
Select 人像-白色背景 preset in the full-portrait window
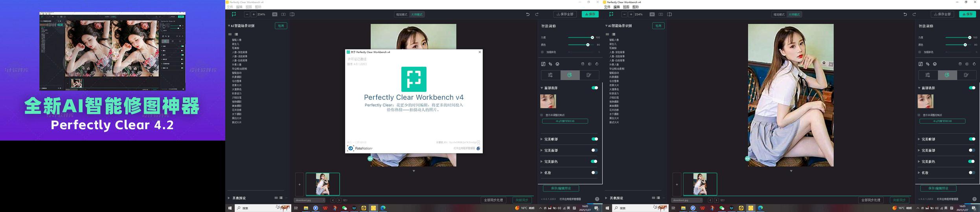(x=617, y=60)
